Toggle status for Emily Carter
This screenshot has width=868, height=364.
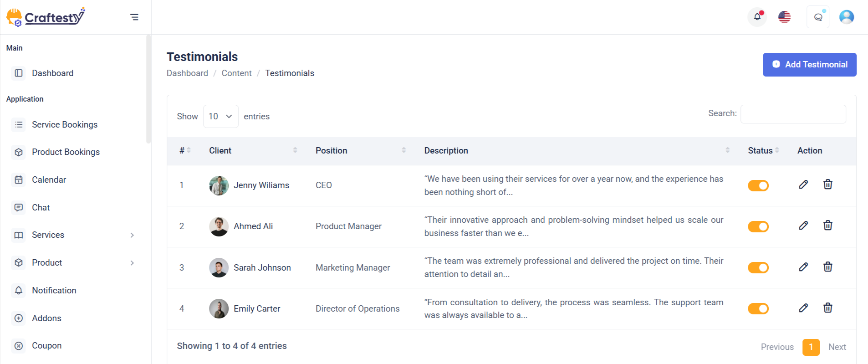point(758,308)
